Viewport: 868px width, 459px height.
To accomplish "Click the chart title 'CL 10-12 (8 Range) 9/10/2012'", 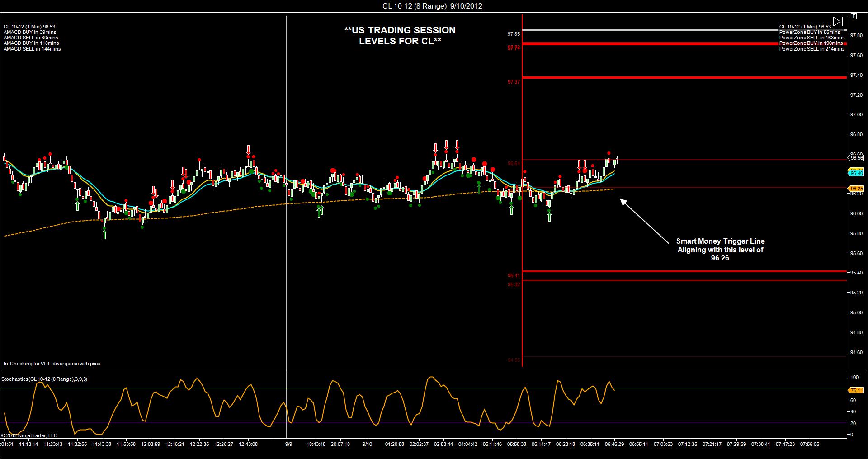I will [432, 6].
